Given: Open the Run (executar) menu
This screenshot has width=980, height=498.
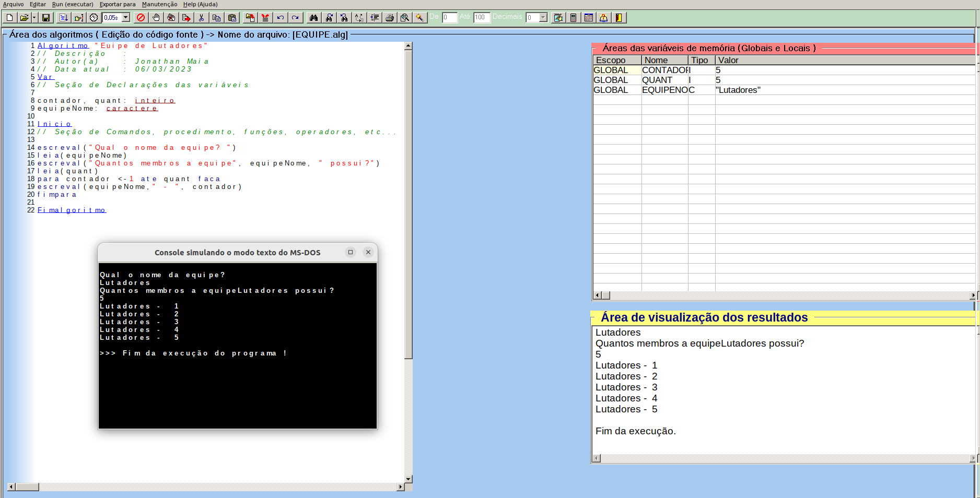Looking at the screenshot, I should pyautogui.click(x=73, y=4).
